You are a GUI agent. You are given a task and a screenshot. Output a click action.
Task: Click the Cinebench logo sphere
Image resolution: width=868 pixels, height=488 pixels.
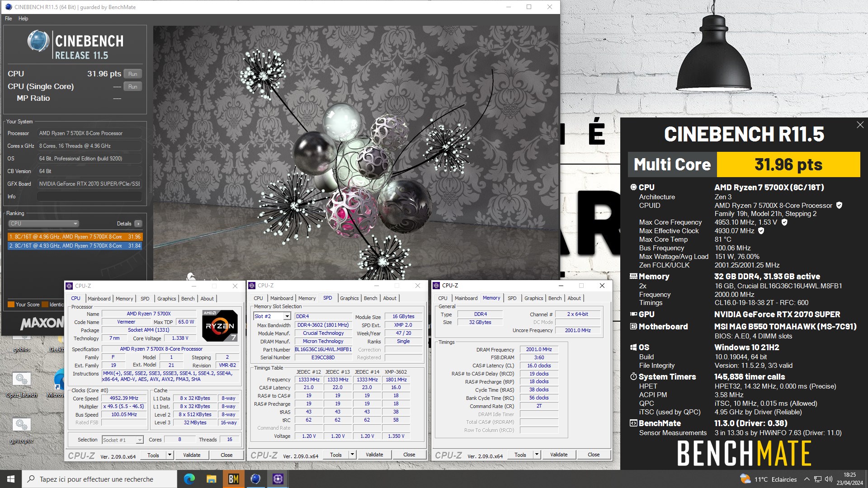(38, 42)
